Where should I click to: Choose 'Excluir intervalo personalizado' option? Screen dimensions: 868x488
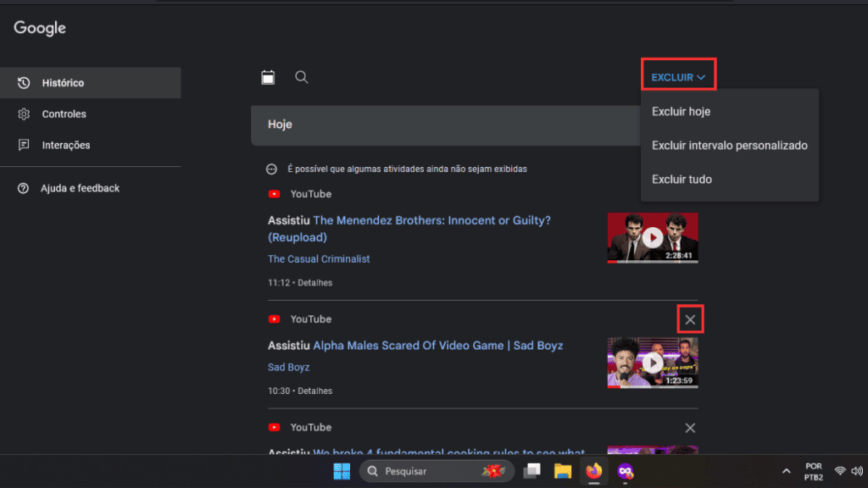(729, 145)
